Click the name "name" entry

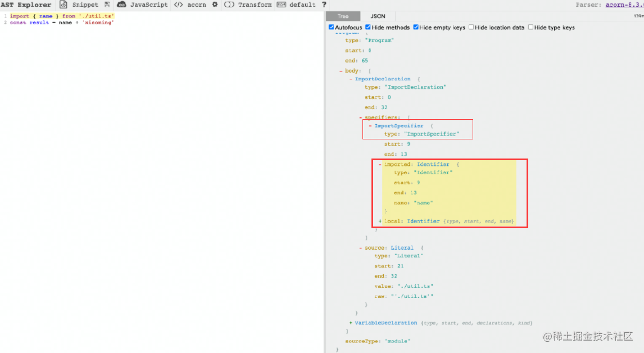[414, 203]
